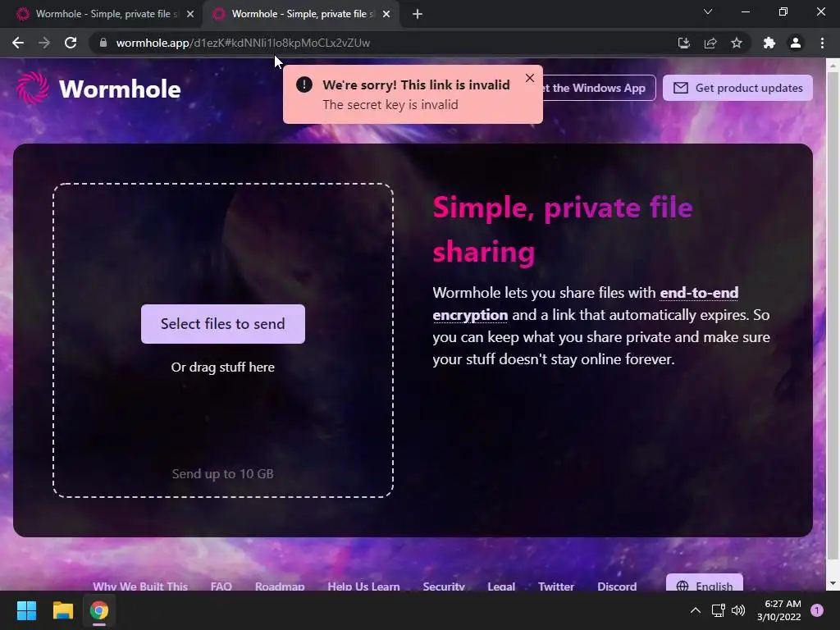Go back with browser back arrow
840x630 pixels.
pos(18,43)
